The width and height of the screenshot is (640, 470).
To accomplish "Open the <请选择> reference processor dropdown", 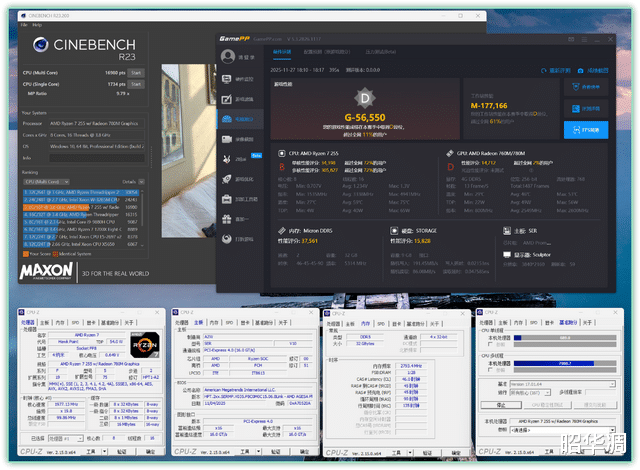I will pyautogui.click(x=562, y=430).
